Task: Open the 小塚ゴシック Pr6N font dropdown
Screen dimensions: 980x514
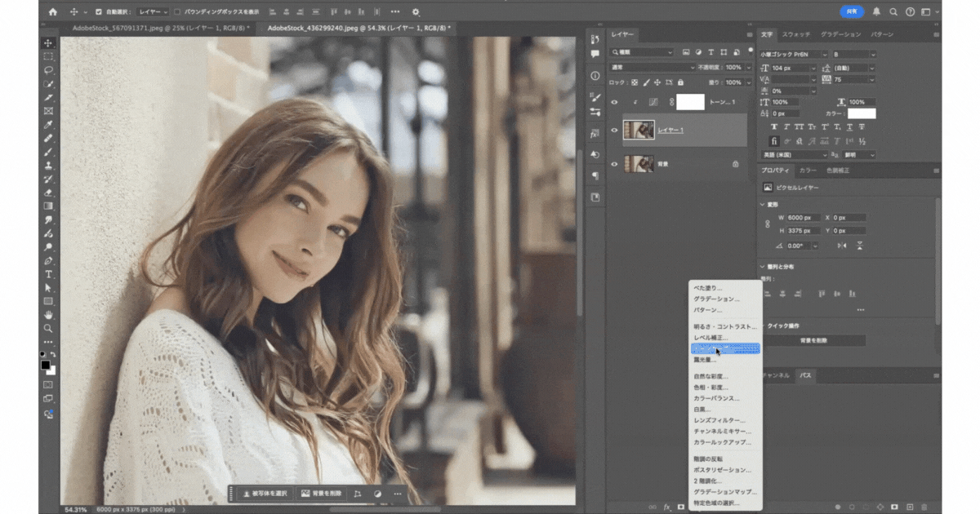Action: click(x=794, y=55)
